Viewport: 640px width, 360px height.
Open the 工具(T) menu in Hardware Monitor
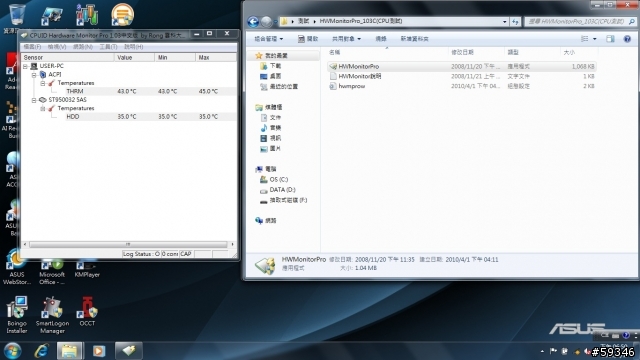click(108, 47)
